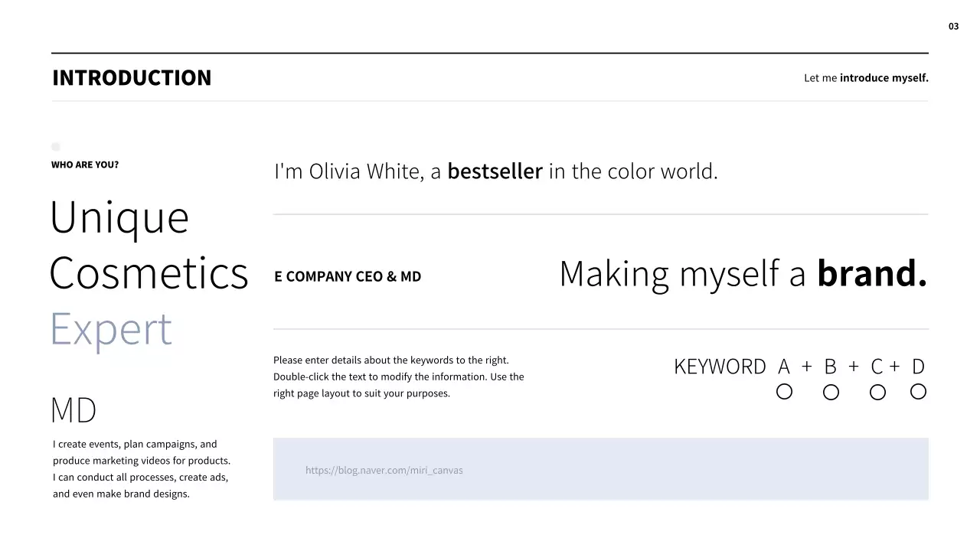Viewport: 980px width, 551px height.
Task: Select the circle under letter B
Action: click(831, 393)
